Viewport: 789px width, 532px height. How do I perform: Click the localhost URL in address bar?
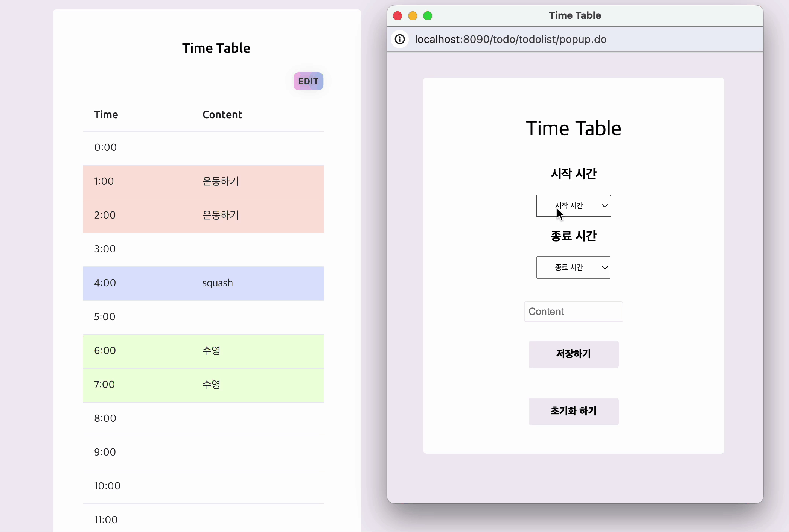click(510, 39)
